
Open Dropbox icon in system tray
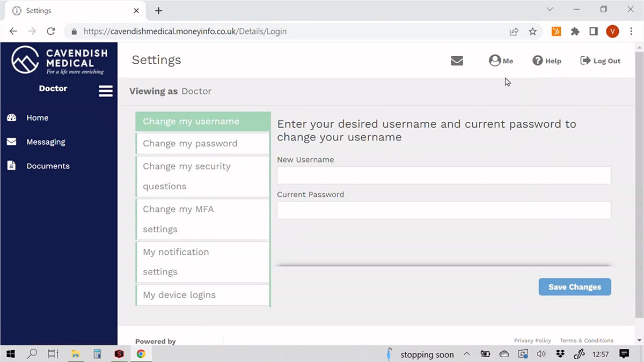click(560, 354)
